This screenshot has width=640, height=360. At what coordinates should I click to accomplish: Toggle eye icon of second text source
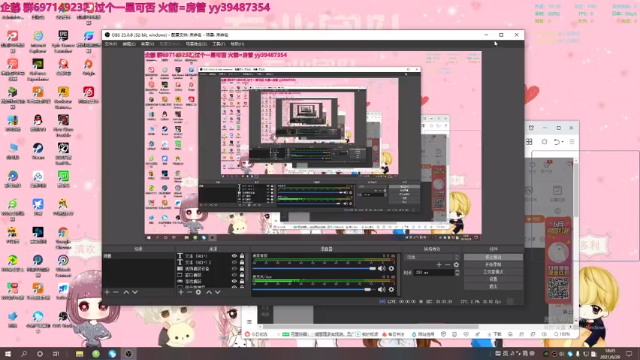(234, 262)
